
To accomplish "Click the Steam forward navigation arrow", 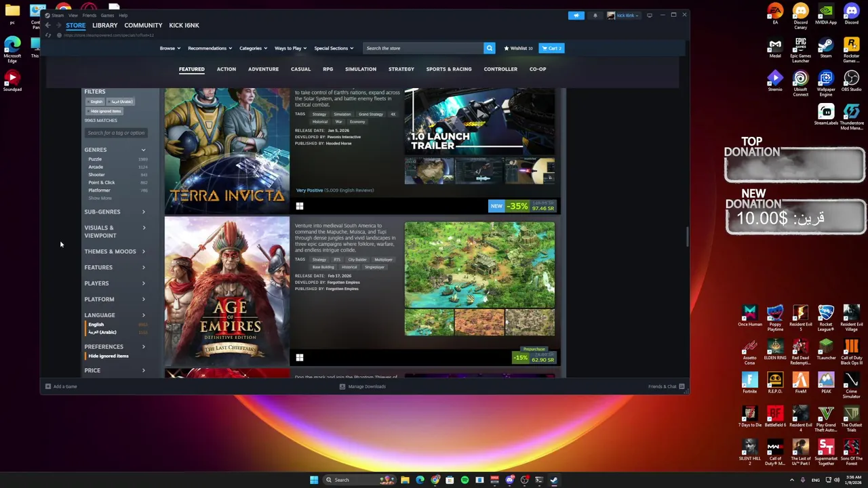I will click(x=58, y=25).
